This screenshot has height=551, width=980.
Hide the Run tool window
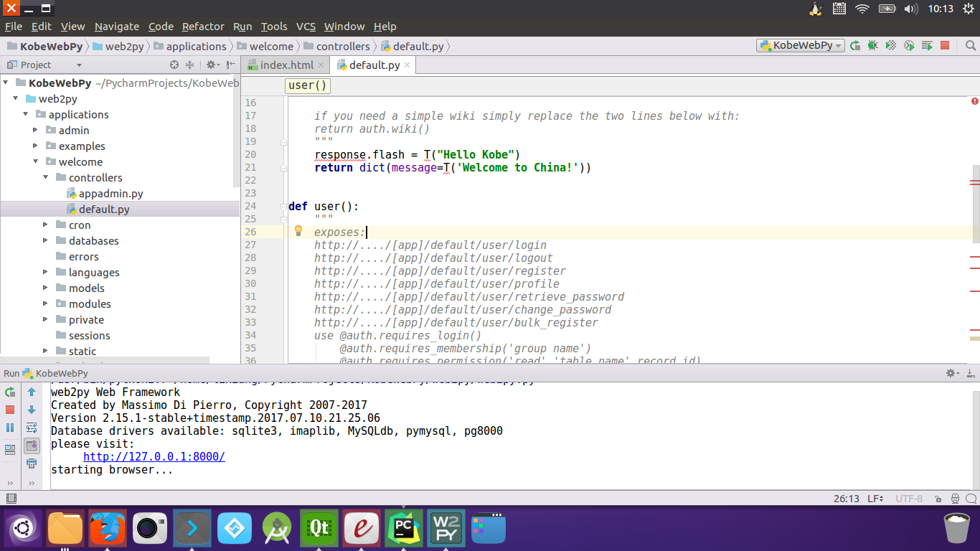click(970, 373)
